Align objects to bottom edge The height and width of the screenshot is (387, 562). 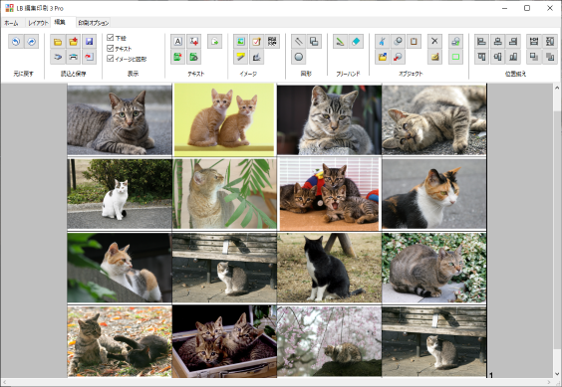(513, 57)
